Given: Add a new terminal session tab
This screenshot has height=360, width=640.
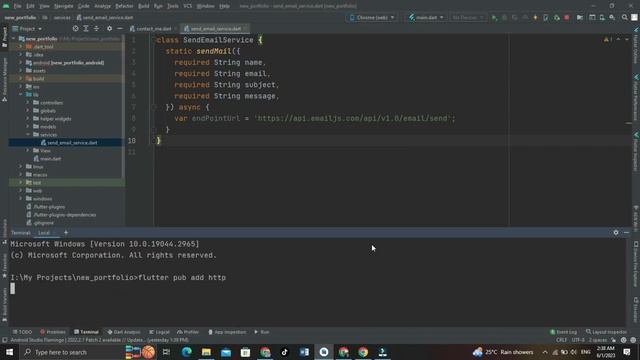Looking at the screenshot, I should pos(66,233).
